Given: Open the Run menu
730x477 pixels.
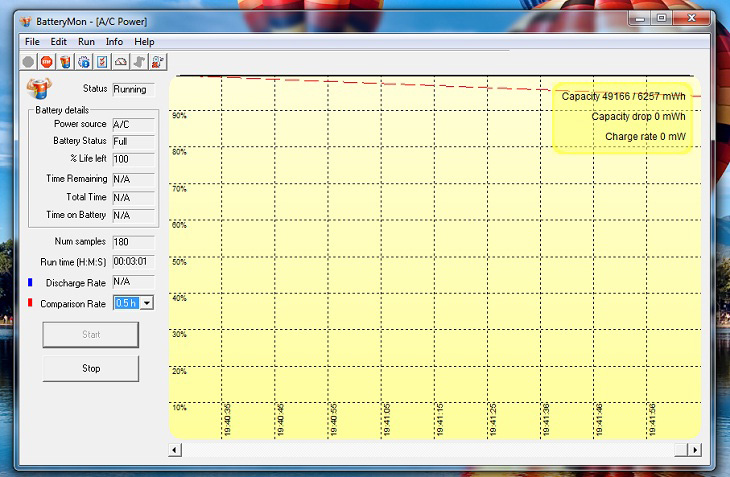Looking at the screenshot, I should 86,42.
